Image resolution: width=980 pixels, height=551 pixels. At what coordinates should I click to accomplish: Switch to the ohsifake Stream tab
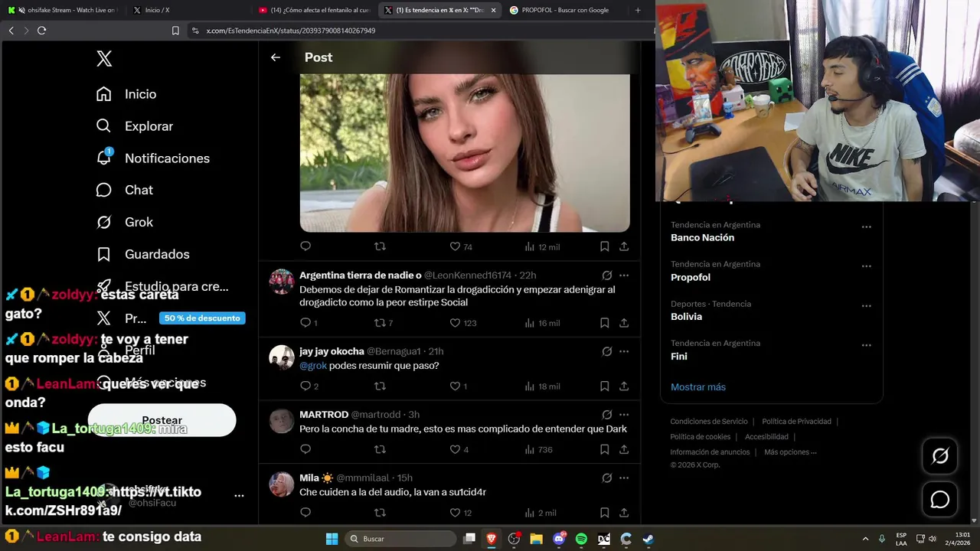pos(64,10)
